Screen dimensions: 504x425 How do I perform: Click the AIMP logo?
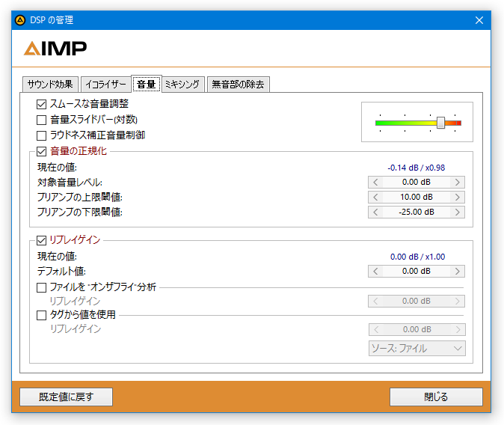[x=55, y=48]
